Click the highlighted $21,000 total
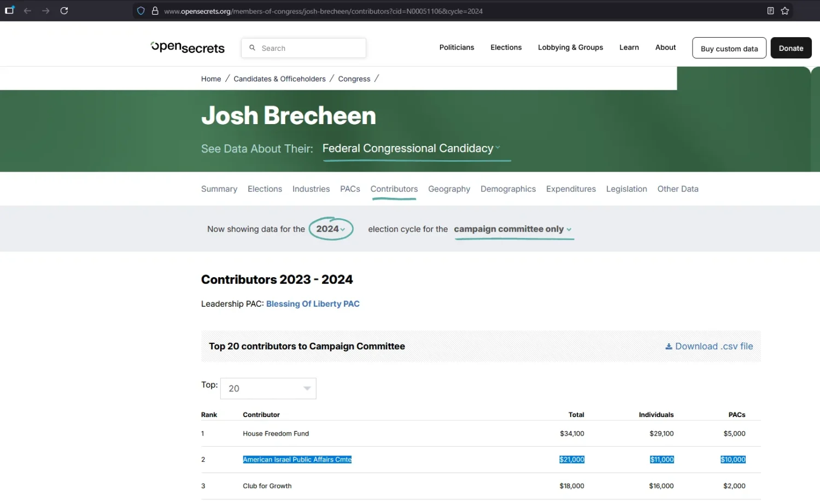The width and height of the screenshot is (820, 504). click(x=572, y=460)
